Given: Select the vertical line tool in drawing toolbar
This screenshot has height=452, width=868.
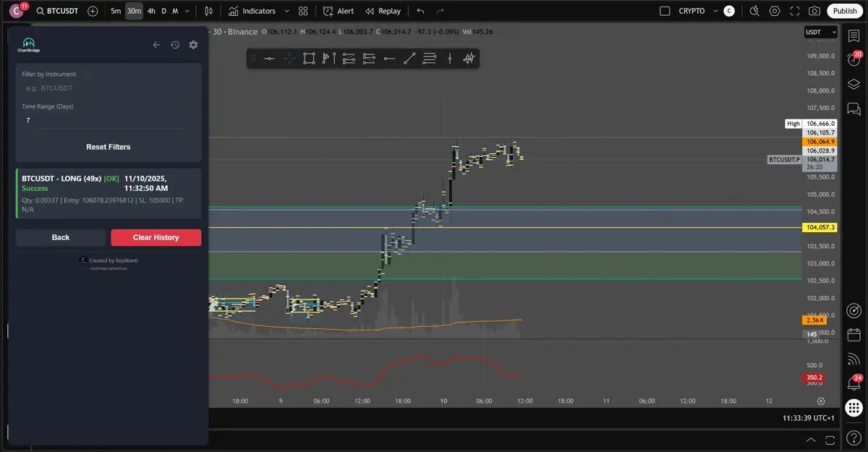Looking at the screenshot, I should coord(449,59).
